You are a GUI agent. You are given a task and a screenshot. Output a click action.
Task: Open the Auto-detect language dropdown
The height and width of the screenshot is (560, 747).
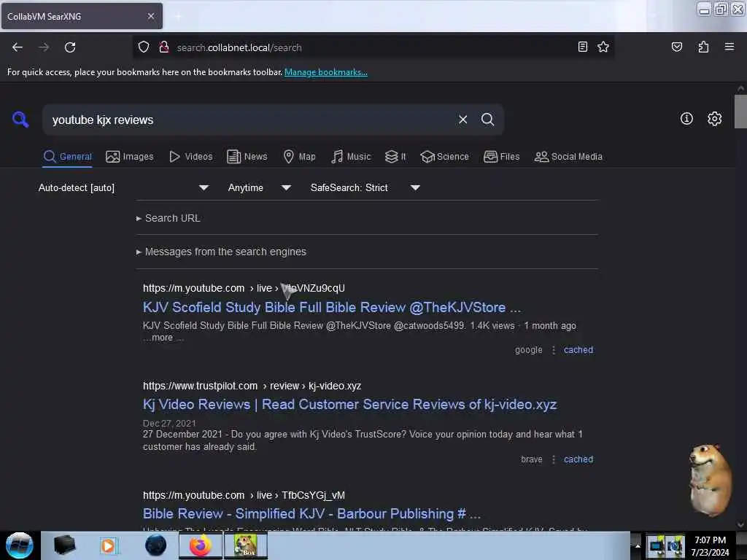pyautogui.click(x=123, y=187)
